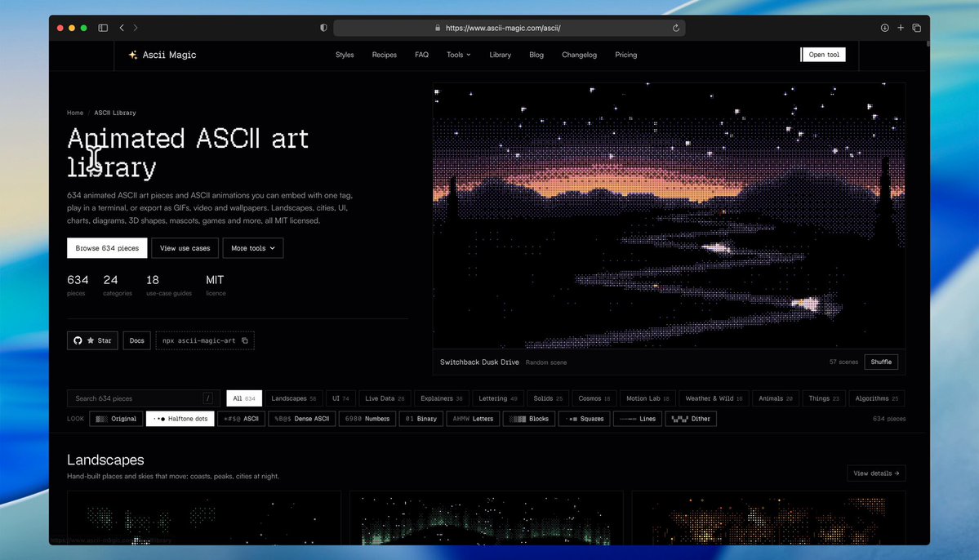Filter by the Things category

click(824, 398)
